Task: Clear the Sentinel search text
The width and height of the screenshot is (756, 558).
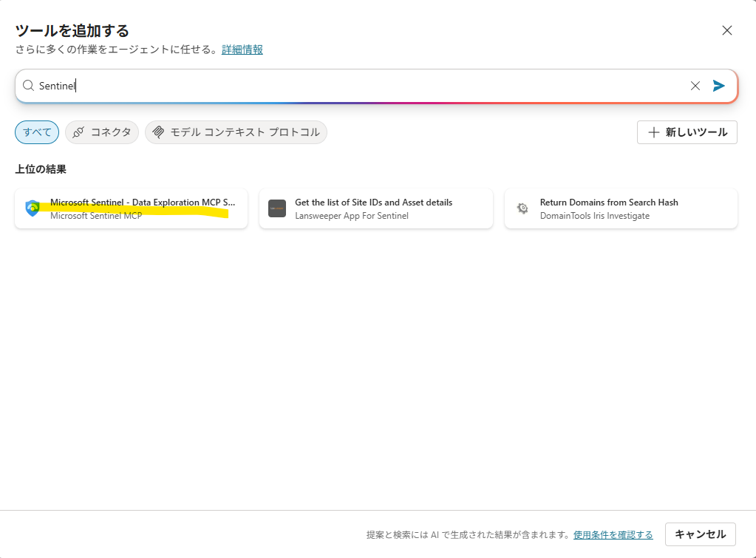Action: point(695,86)
